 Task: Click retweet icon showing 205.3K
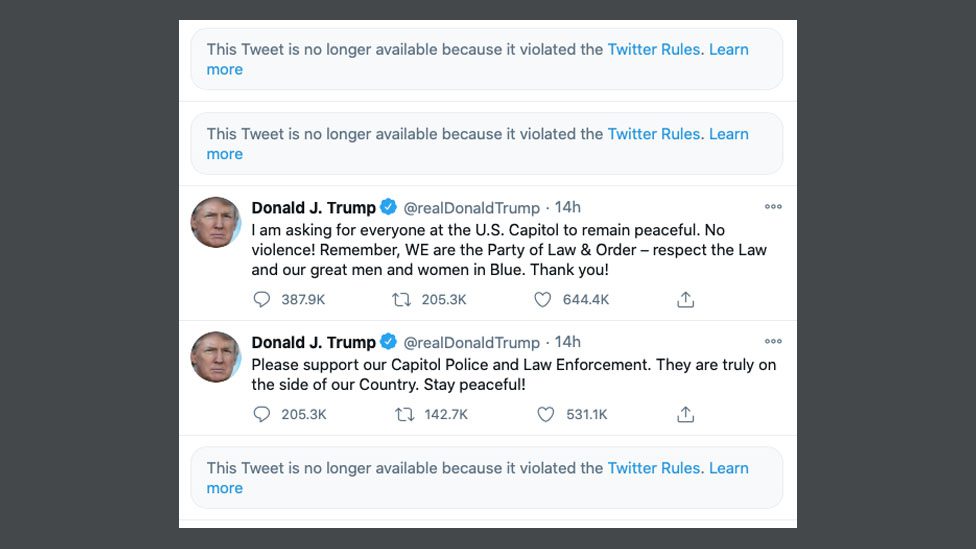coord(401,299)
